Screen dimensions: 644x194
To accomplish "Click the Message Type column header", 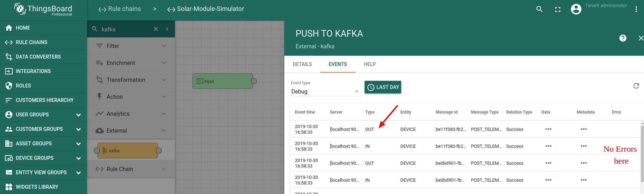I will point(485,112).
